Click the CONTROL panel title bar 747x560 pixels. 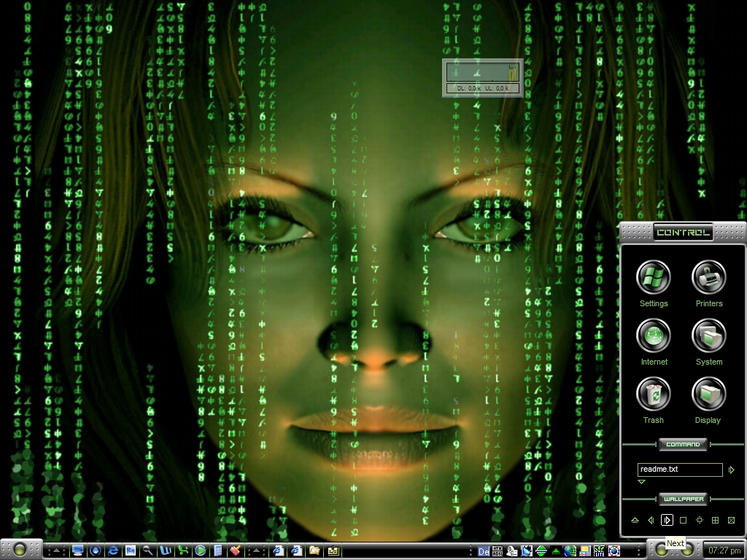coord(683,233)
